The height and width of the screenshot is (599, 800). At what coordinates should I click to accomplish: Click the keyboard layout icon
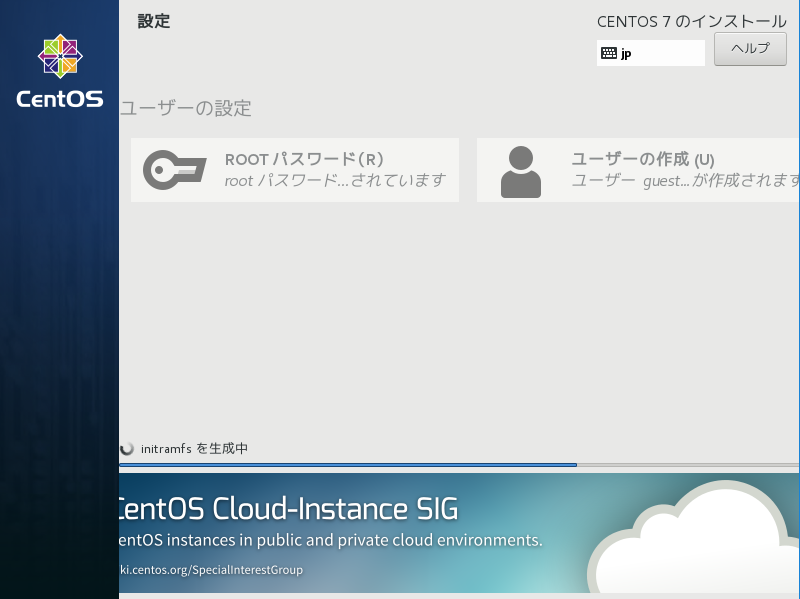tap(609, 53)
